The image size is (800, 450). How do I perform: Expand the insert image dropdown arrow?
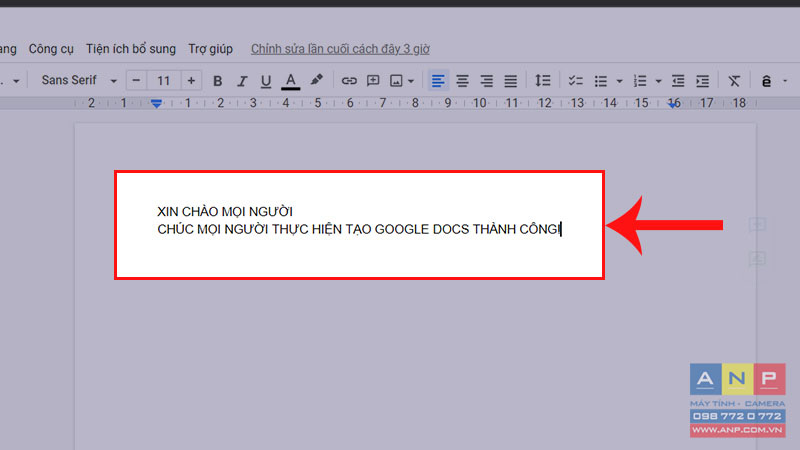click(x=411, y=81)
